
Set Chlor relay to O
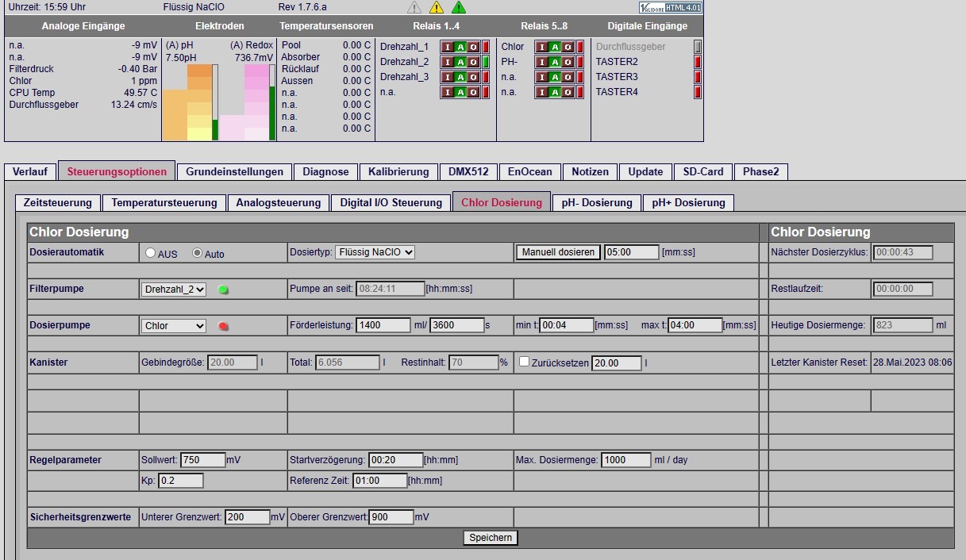pos(568,47)
